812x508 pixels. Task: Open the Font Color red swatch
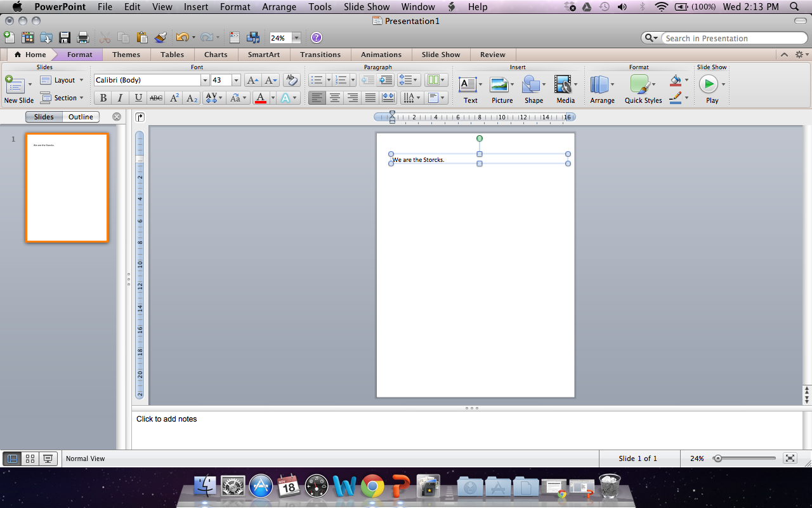point(260,98)
